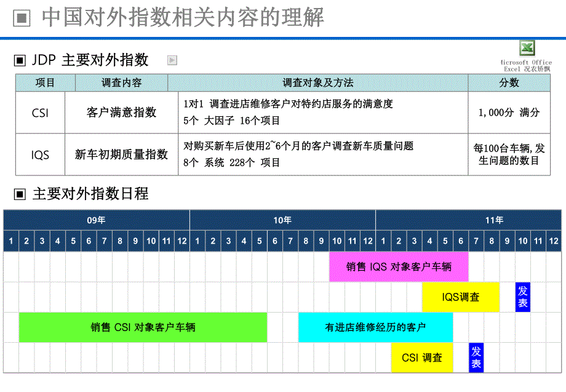Screen dimensions: 566x392
Task: Select the green 销售 CSI 对象客户车辆 bar
Action: [x=143, y=327]
